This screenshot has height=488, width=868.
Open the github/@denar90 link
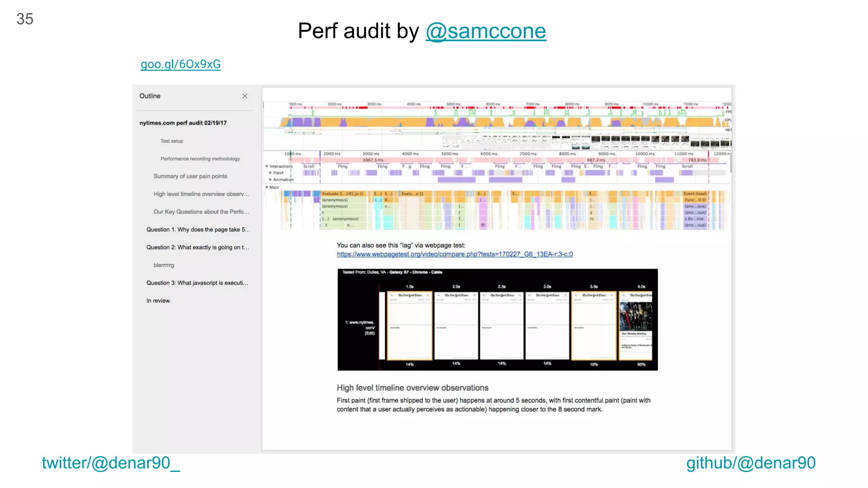coord(751,463)
